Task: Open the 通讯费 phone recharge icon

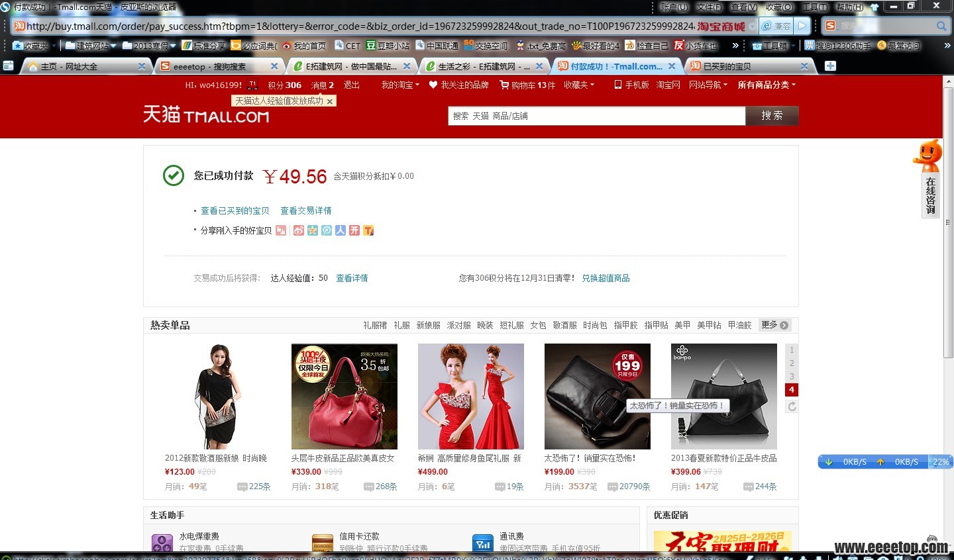Action: pyautogui.click(x=483, y=543)
